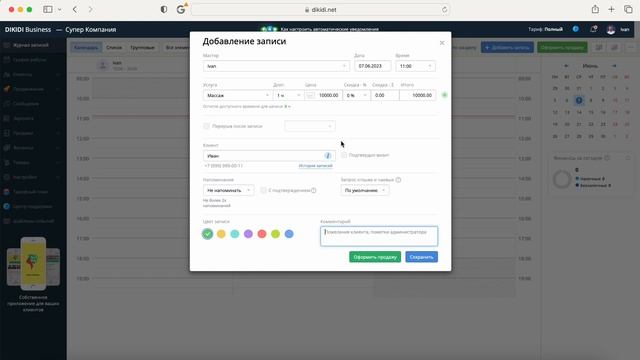
Task: Select the red record color
Action: point(262,234)
